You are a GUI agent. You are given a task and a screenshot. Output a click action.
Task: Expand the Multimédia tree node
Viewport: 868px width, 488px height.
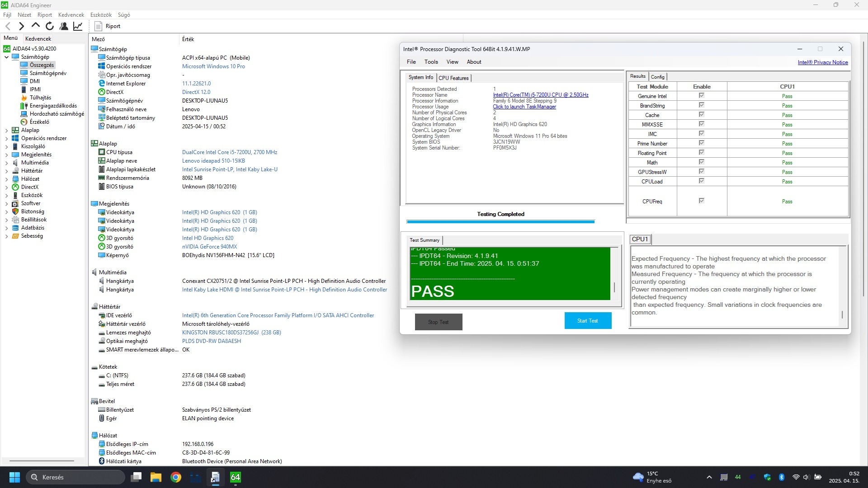(6, 163)
